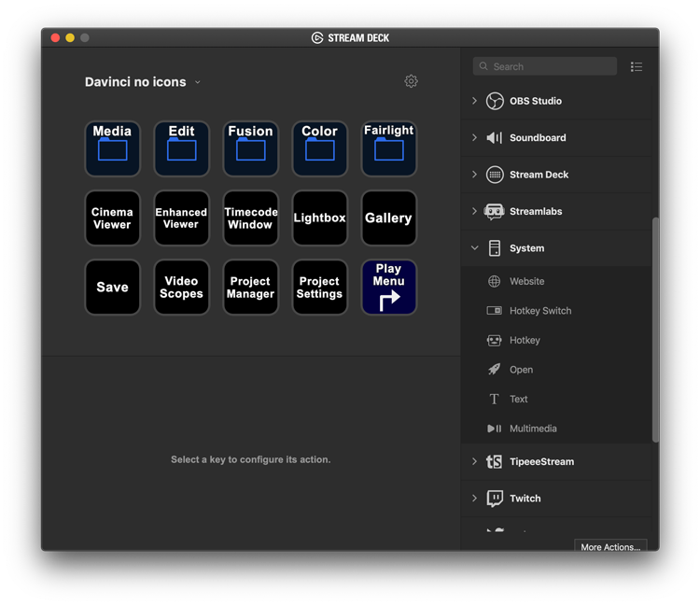Select the Enhanced Viewer key
Image resolution: width=700 pixels, height=605 pixels.
(x=181, y=218)
